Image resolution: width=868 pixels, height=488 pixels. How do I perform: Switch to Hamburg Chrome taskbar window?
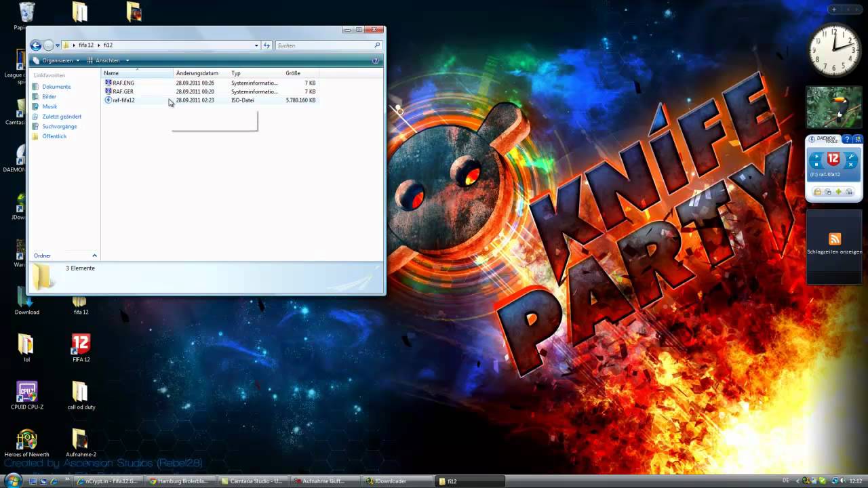click(x=182, y=481)
